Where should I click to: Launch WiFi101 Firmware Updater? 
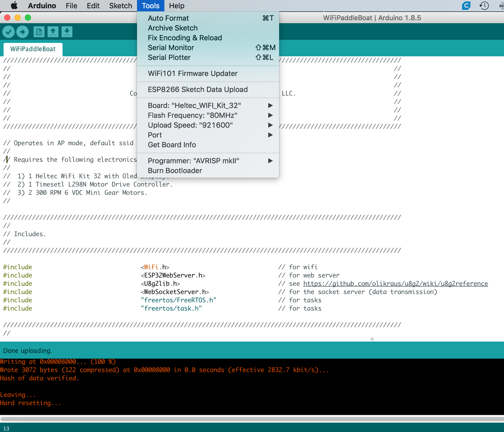pos(208,73)
